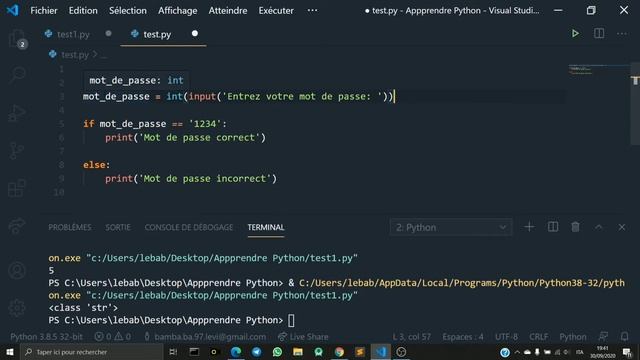Open the Live Share view in activity bar
640x360 pixels.
(17, 226)
